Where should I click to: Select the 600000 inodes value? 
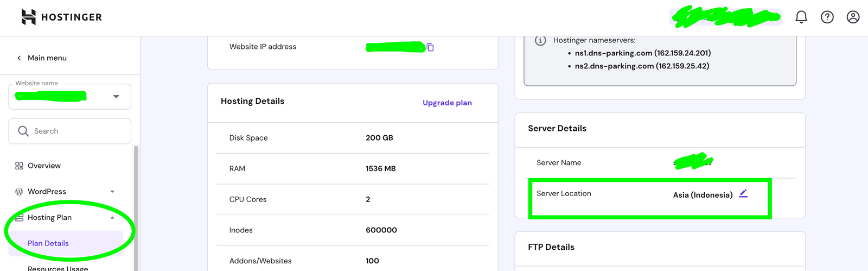click(x=381, y=230)
